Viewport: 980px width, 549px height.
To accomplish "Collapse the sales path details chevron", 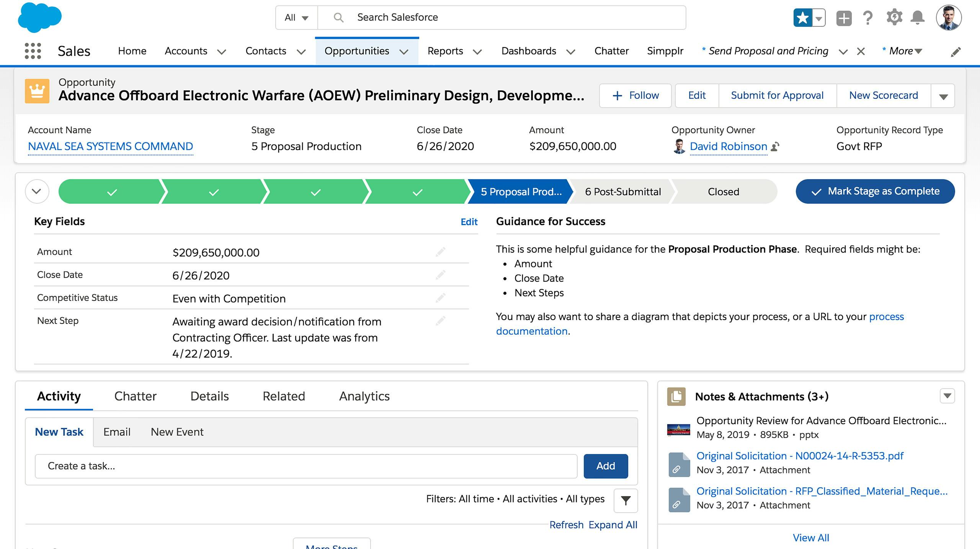I will (x=37, y=191).
